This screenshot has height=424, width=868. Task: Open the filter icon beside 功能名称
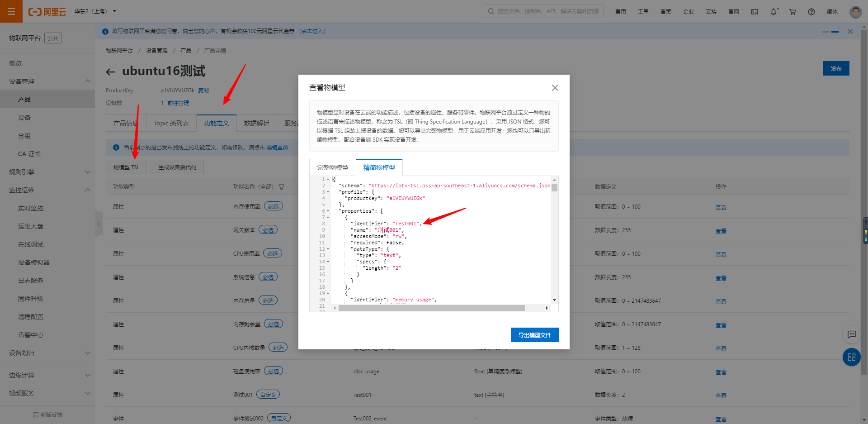coord(282,186)
